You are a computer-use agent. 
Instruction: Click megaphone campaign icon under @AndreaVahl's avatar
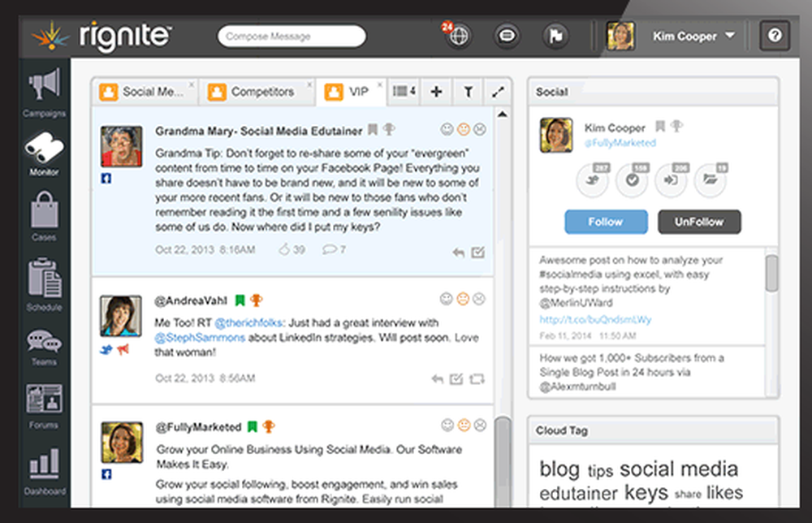[123, 349]
